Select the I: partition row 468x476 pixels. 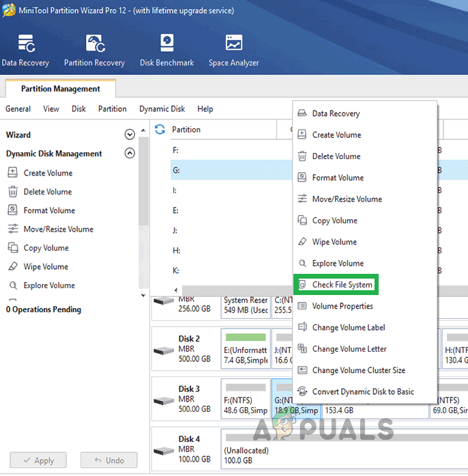232,190
